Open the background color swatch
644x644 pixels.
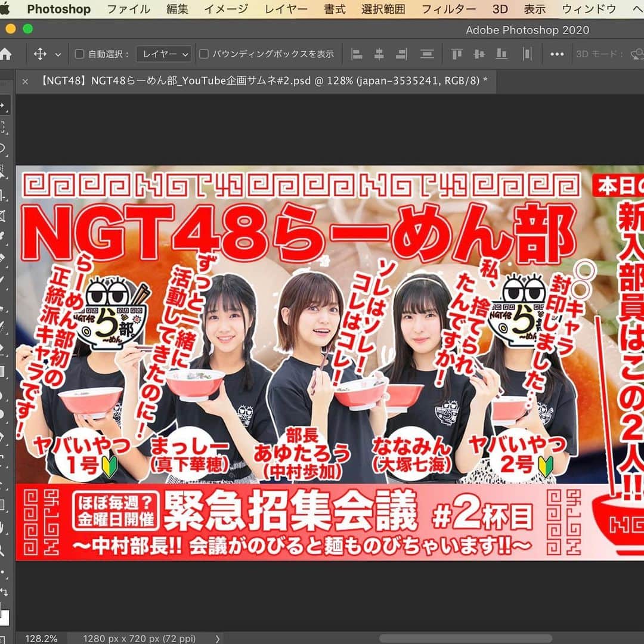tap(4, 618)
